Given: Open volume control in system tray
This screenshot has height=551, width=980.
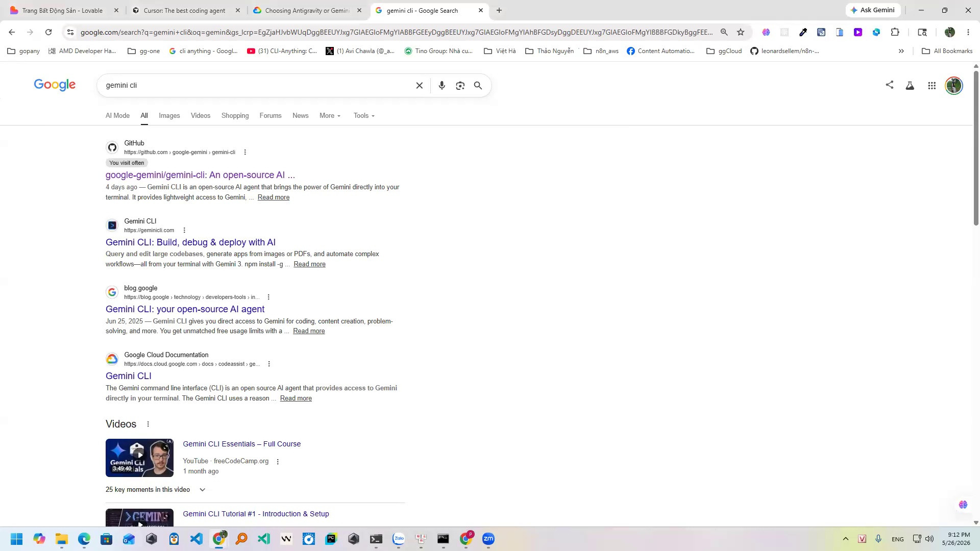Looking at the screenshot, I should pos(929,539).
